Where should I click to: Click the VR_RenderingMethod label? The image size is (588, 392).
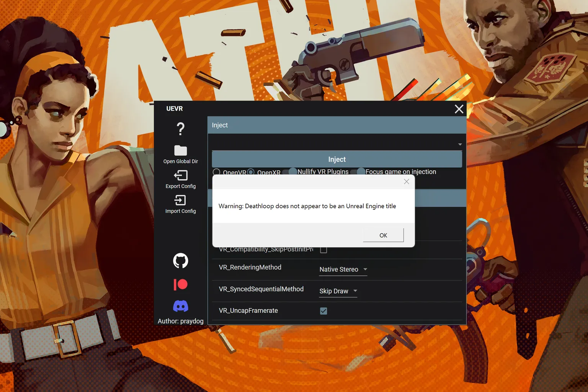pos(250,267)
